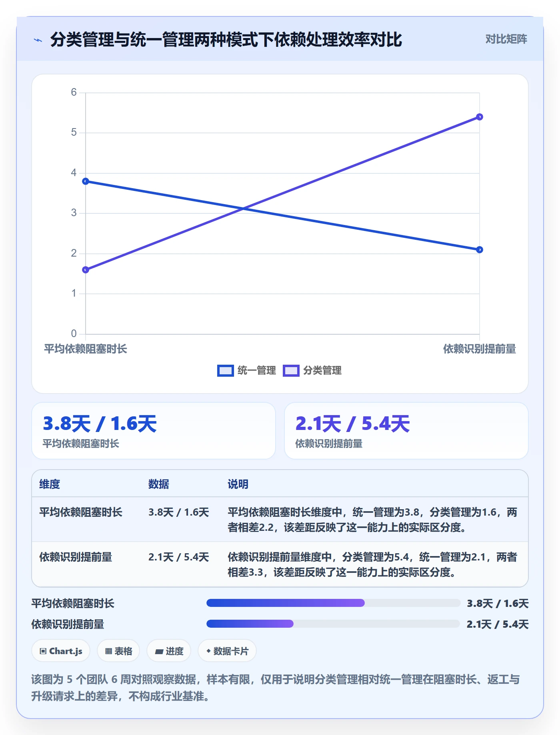Click the 3.8天 / 1.6天 table cell
Viewport: 560px width, 735px height.
pos(179,512)
